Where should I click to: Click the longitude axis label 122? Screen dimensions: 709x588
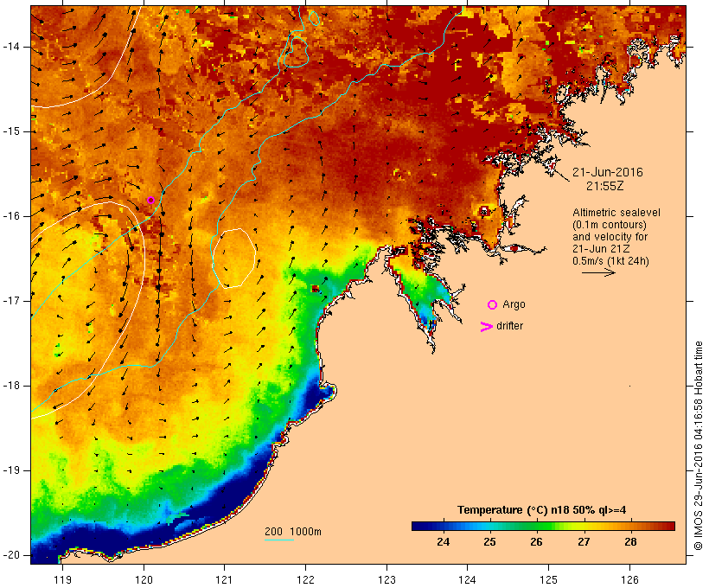[x=306, y=580]
